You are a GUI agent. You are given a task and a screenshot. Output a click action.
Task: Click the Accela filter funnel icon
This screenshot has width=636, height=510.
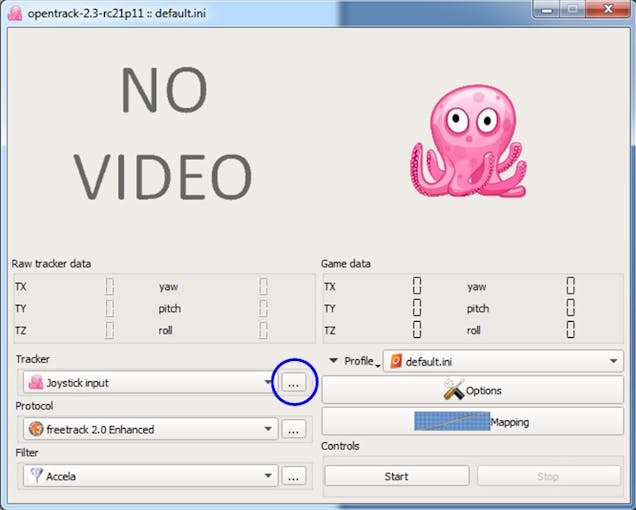(37, 476)
